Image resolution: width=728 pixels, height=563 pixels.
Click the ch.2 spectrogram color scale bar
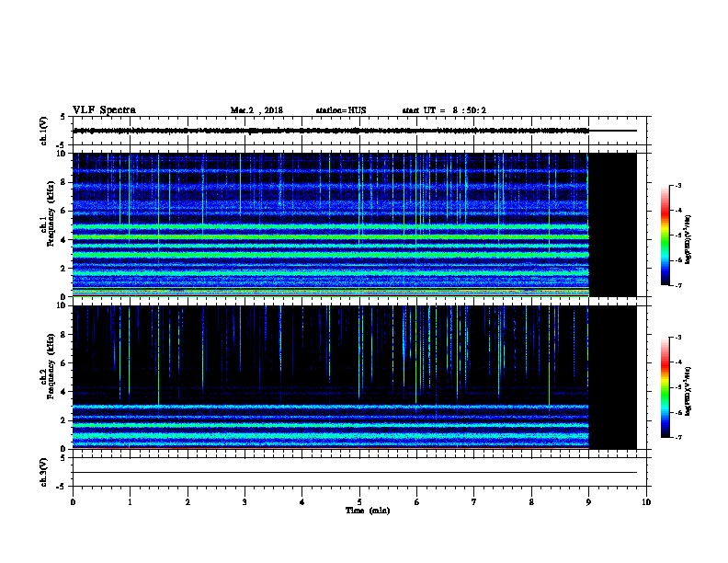point(665,387)
